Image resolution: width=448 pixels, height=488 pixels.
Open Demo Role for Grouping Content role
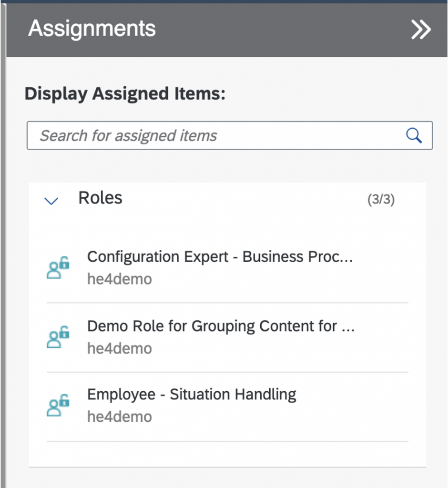point(221,326)
